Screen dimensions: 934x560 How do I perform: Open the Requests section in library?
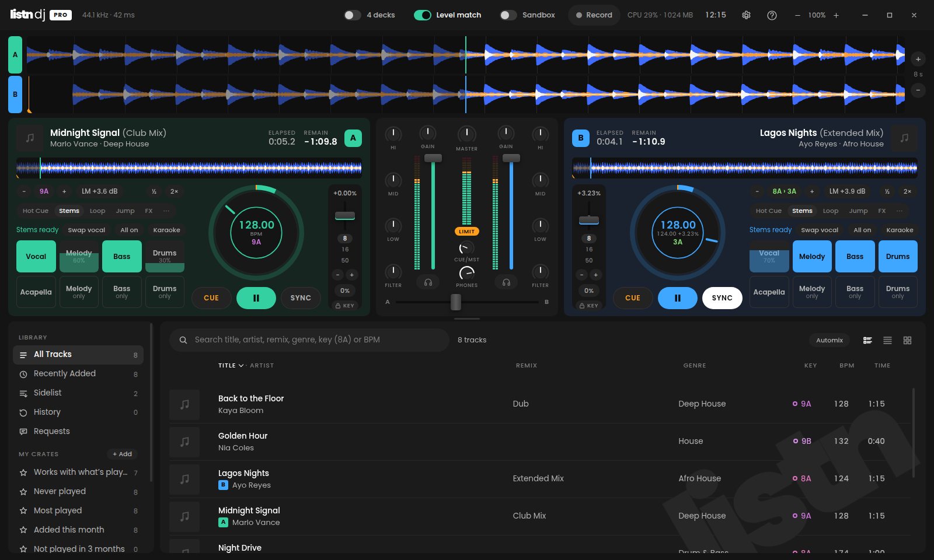point(78,432)
